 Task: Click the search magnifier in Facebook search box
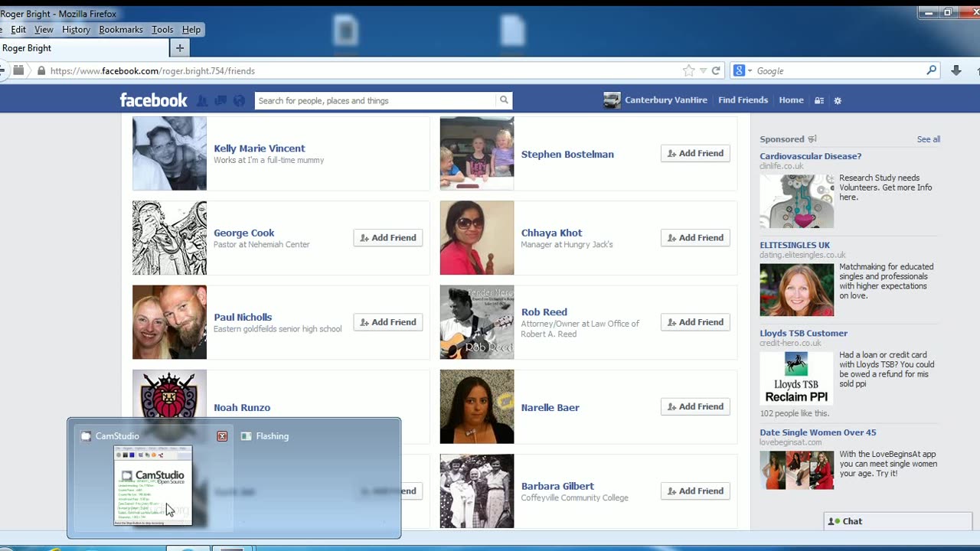point(504,100)
